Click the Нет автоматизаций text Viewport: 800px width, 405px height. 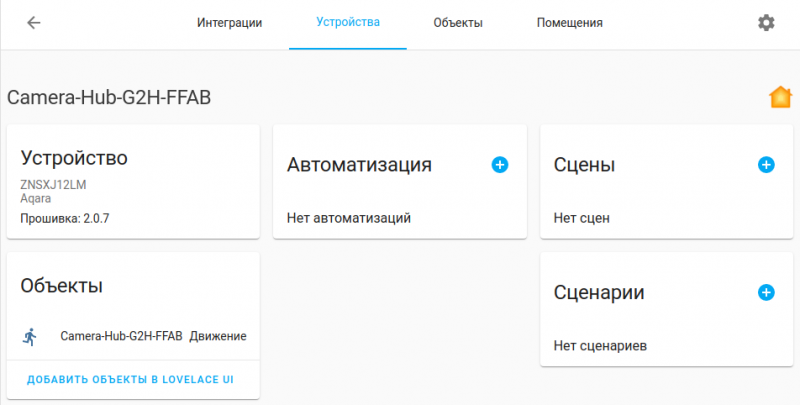[x=348, y=218]
